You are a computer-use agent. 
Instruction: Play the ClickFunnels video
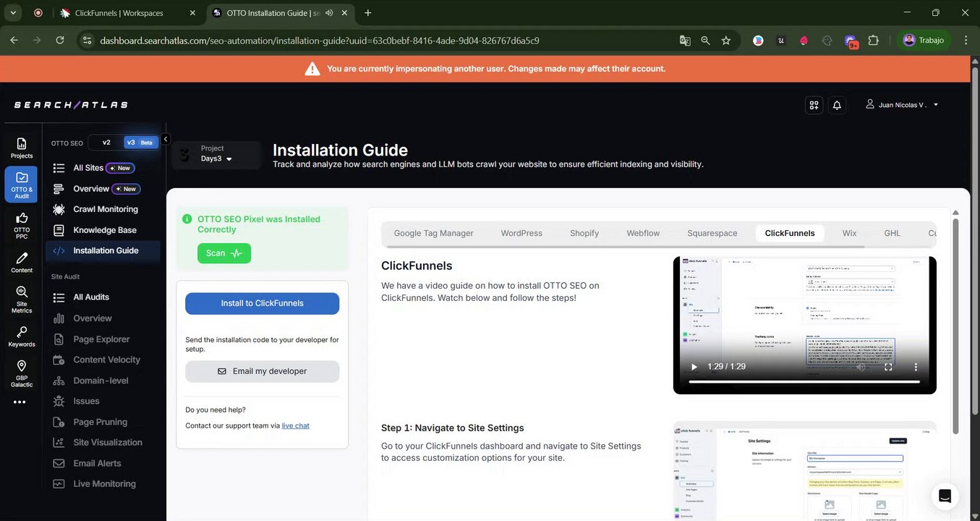coord(694,367)
